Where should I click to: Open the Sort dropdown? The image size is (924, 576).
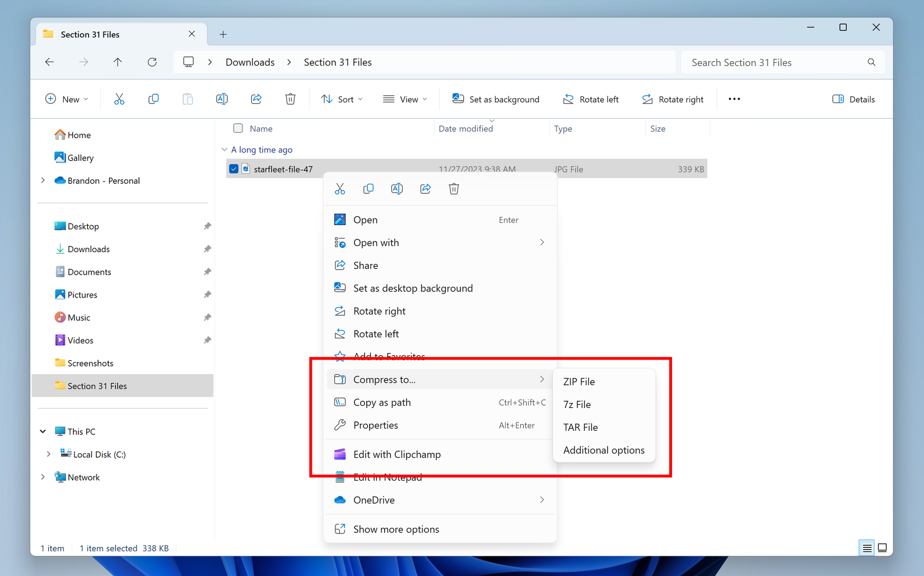[x=342, y=99]
